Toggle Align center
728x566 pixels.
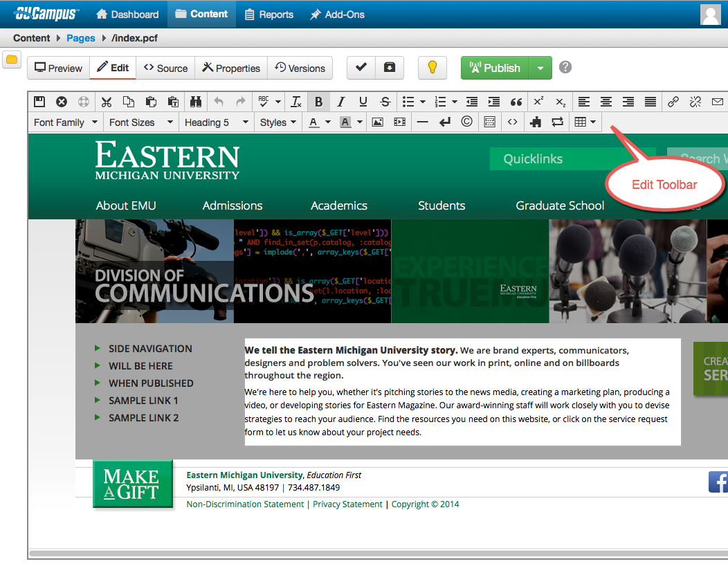(606, 102)
